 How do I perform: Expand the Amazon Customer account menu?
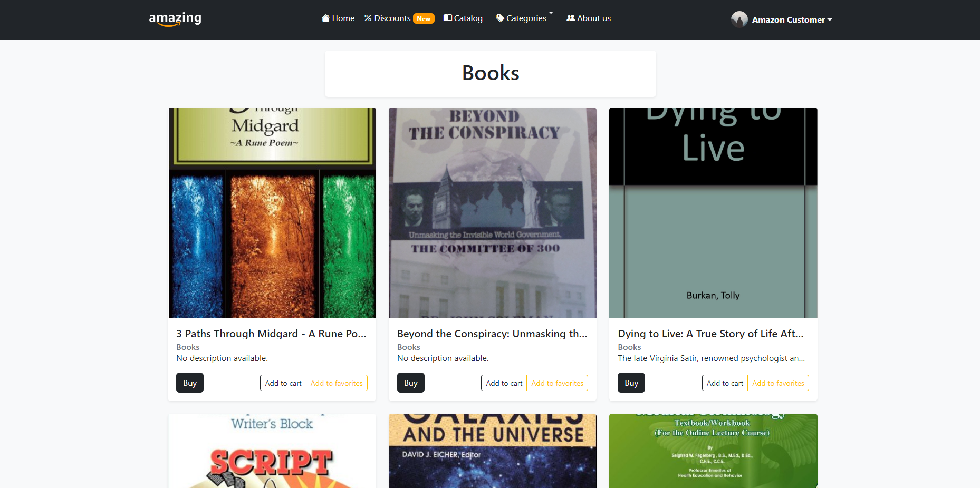pyautogui.click(x=782, y=19)
